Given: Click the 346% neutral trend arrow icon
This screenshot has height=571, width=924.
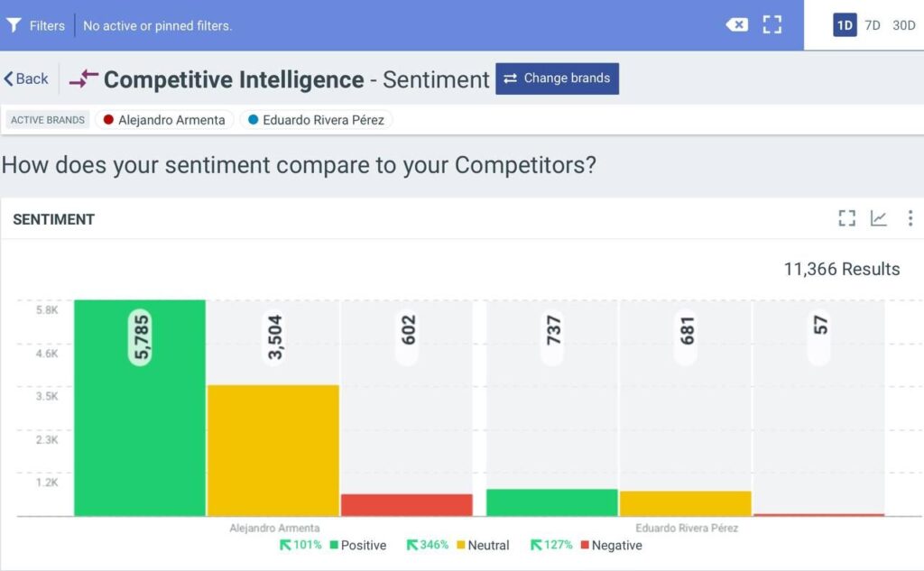Looking at the screenshot, I should click(411, 545).
